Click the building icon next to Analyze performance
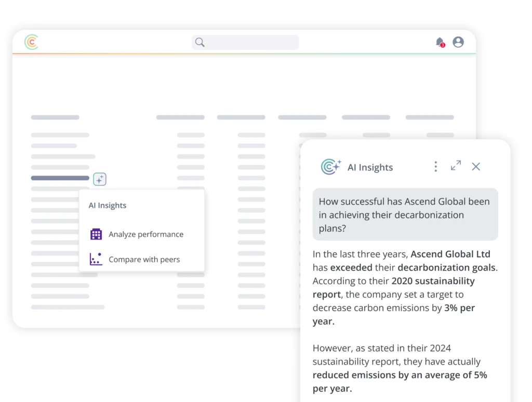 [x=96, y=234]
